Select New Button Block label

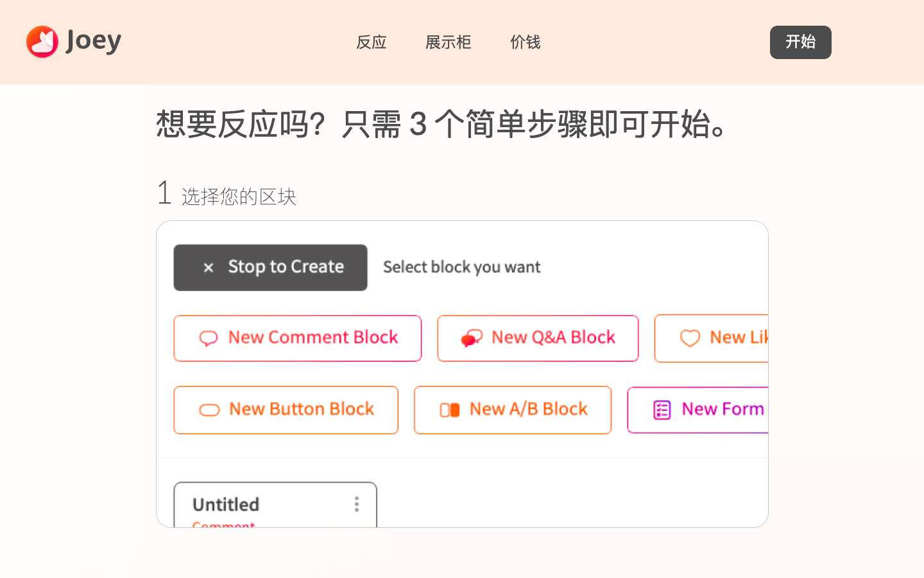tap(302, 410)
